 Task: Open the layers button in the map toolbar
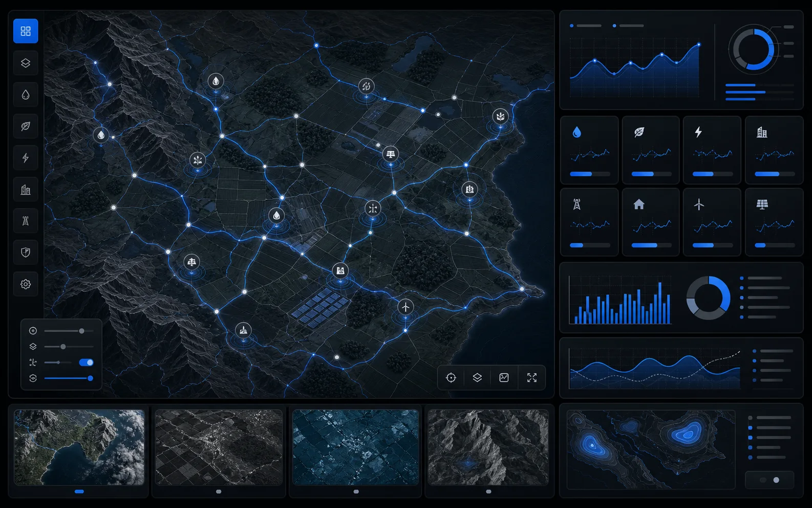[x=477, y=378]
